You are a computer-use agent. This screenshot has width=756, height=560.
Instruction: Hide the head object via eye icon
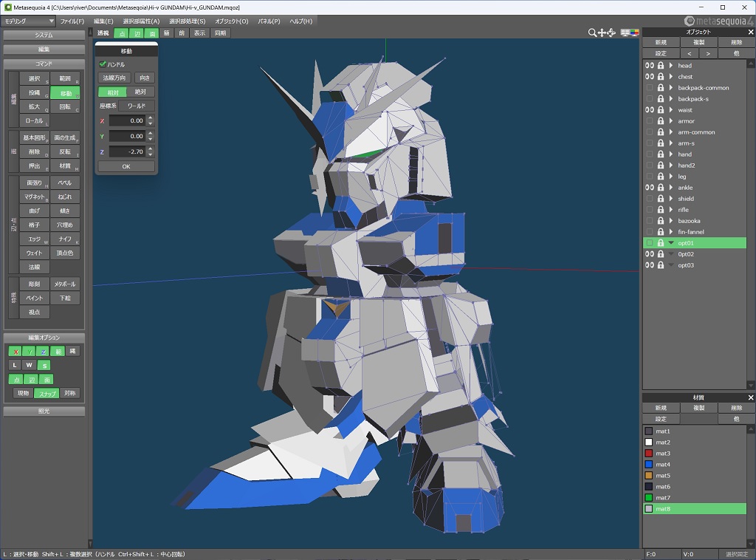[650, 66]
